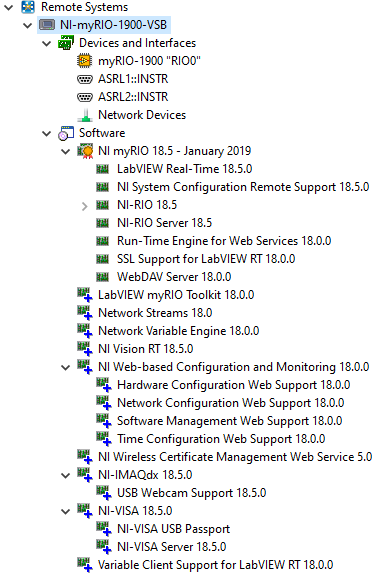
Task: Collapse the NI-IMAQdx 18.5.0 node
Action: coord(65,475)
